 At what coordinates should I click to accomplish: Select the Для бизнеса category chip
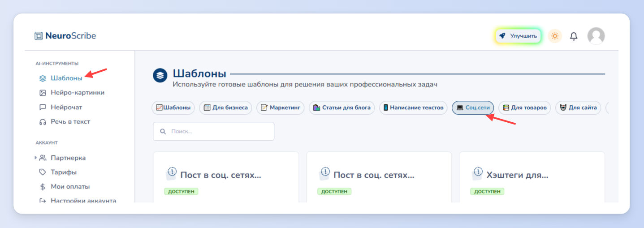(x=225, y=108)
